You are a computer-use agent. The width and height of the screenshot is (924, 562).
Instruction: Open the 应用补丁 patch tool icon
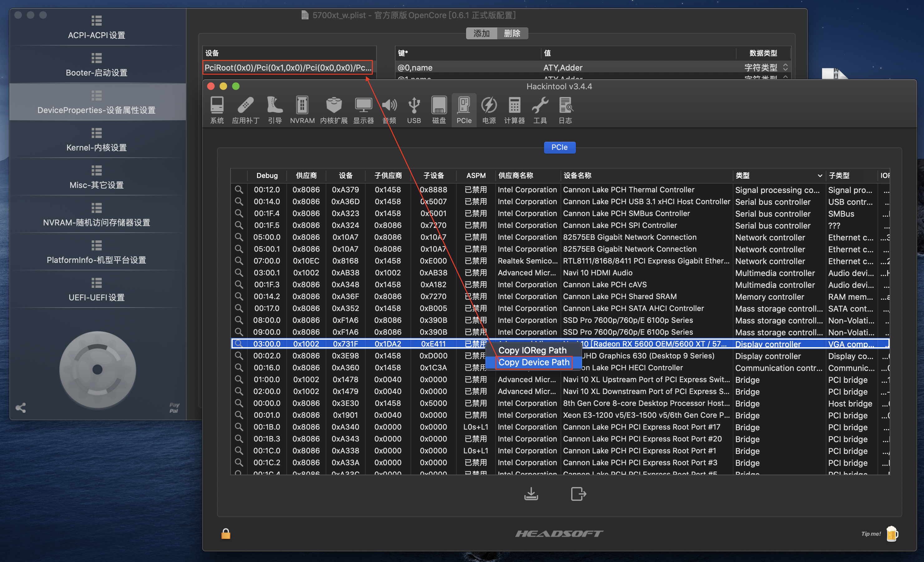coord(246,110)
